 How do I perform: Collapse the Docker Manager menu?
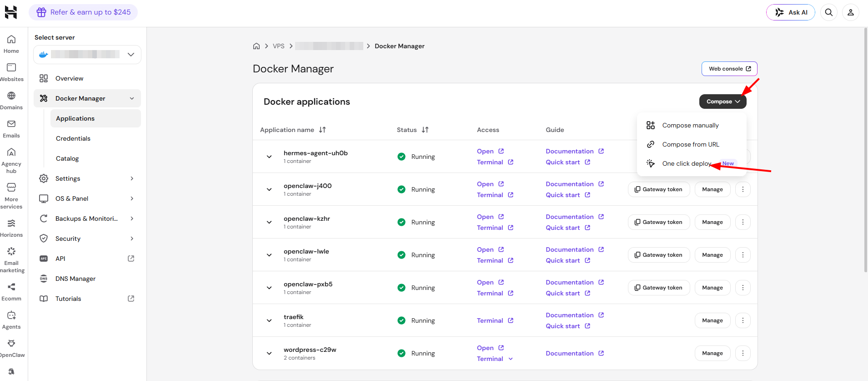tap(132, 98)
